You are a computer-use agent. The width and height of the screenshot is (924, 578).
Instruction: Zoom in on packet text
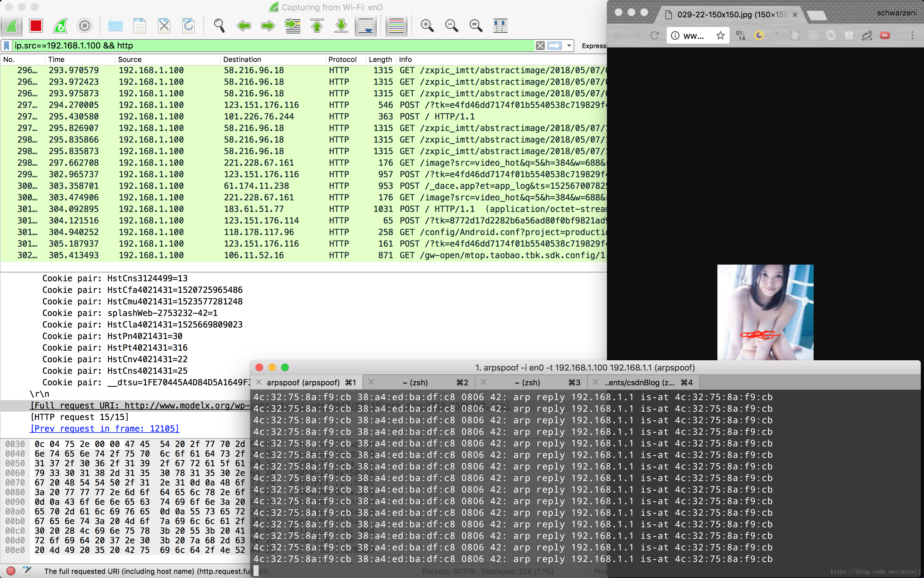(x=427, y=26)
